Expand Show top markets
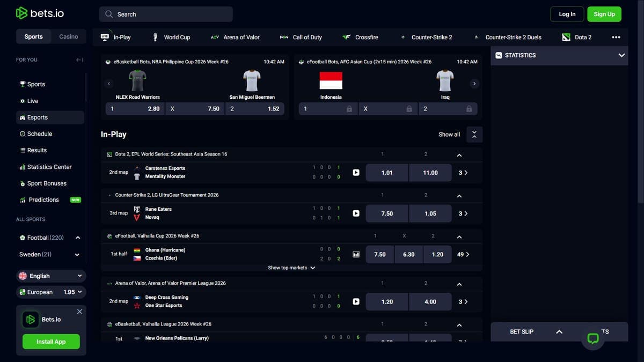This screenshot has width=644, height=362. pyautogui.click(x=291, y=268)
